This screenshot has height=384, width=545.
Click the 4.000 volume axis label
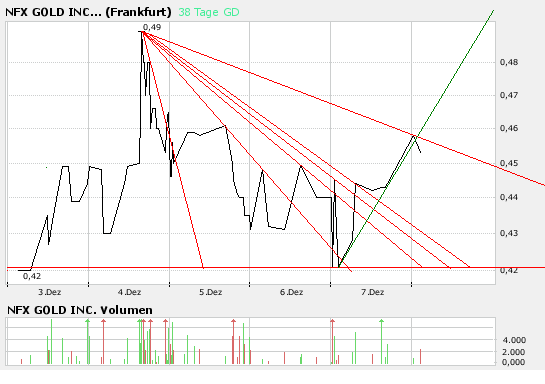[x=514, y=340]
